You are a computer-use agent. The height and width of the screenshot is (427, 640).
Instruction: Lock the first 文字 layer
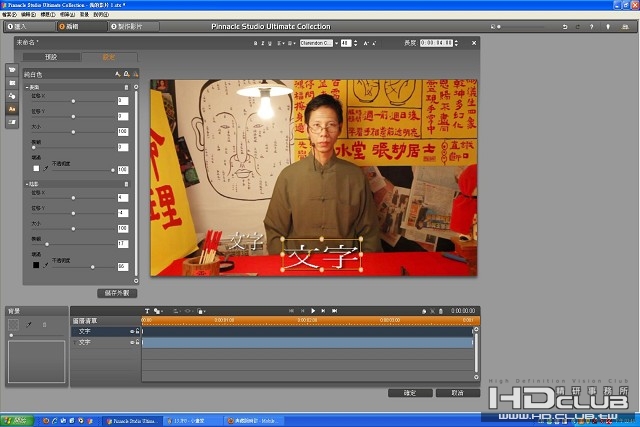(x=138, y=331)
